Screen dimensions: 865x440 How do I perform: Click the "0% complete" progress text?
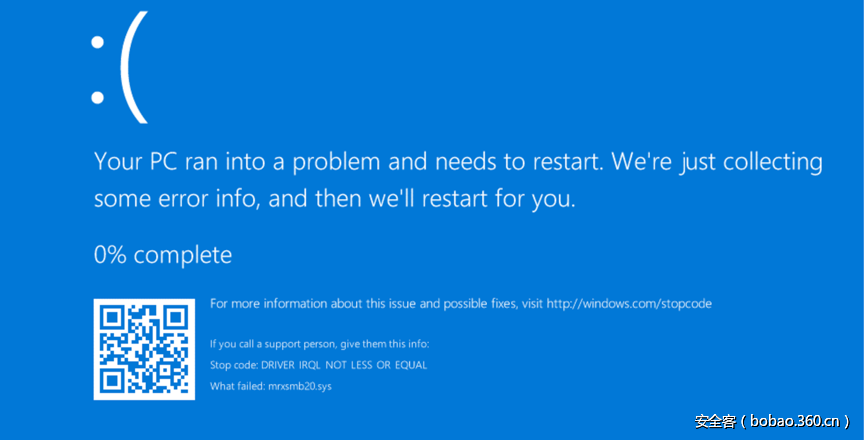point(163,255)
